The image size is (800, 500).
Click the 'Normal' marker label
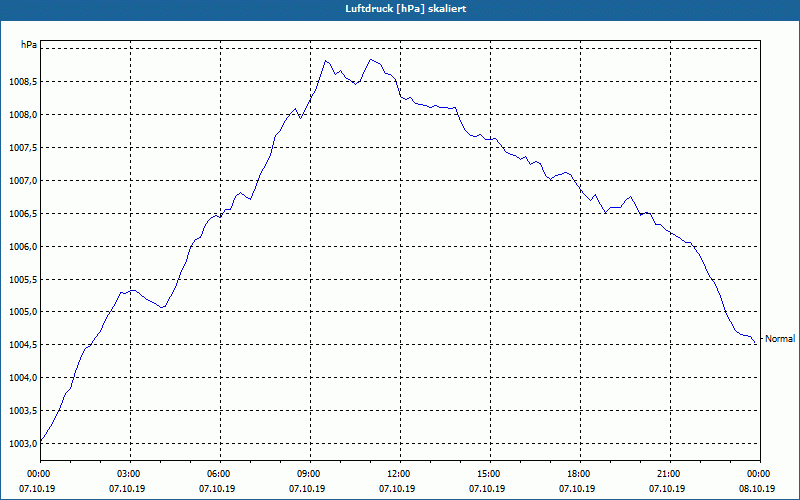(780, 339)
